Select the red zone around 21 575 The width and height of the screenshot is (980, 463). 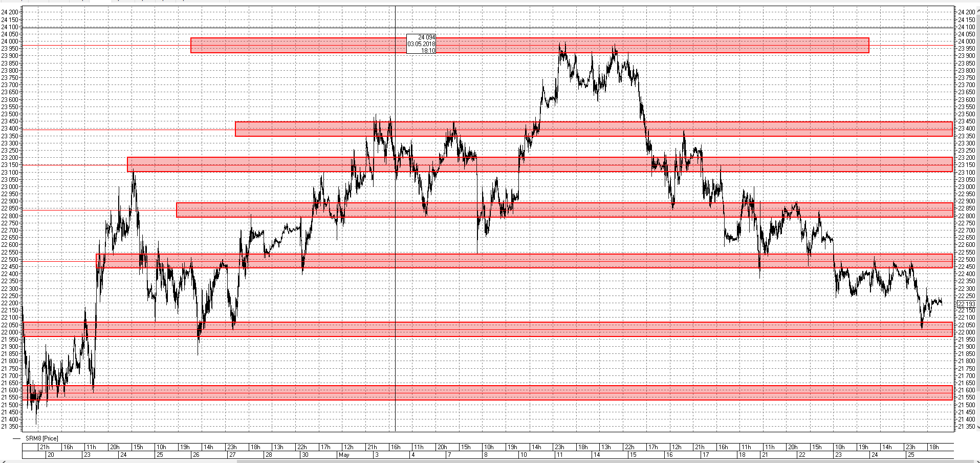(488, 392)
